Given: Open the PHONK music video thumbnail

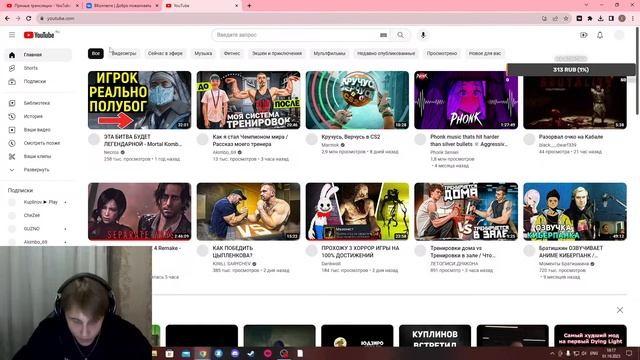Looking at the screenshot, I should (x=466, y=100).
